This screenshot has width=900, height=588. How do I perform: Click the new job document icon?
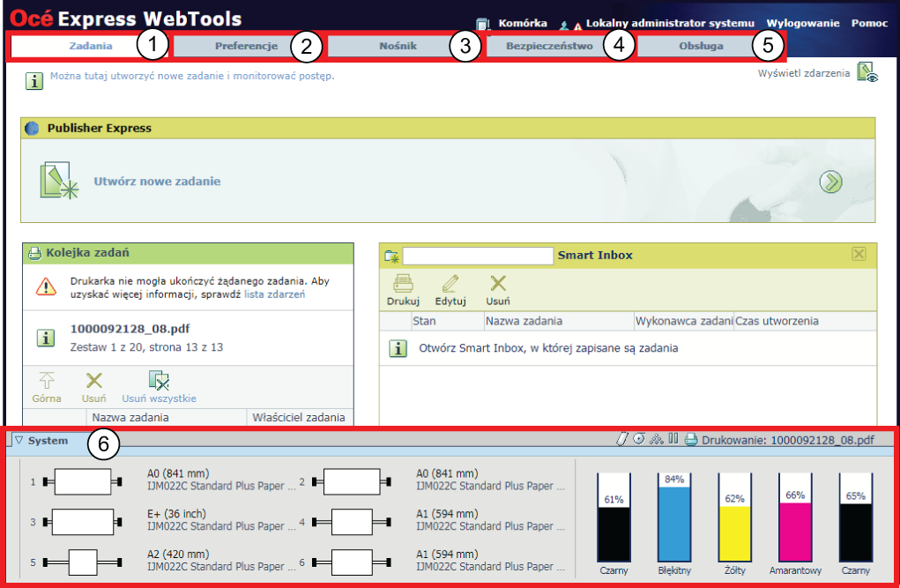(58, 181)
